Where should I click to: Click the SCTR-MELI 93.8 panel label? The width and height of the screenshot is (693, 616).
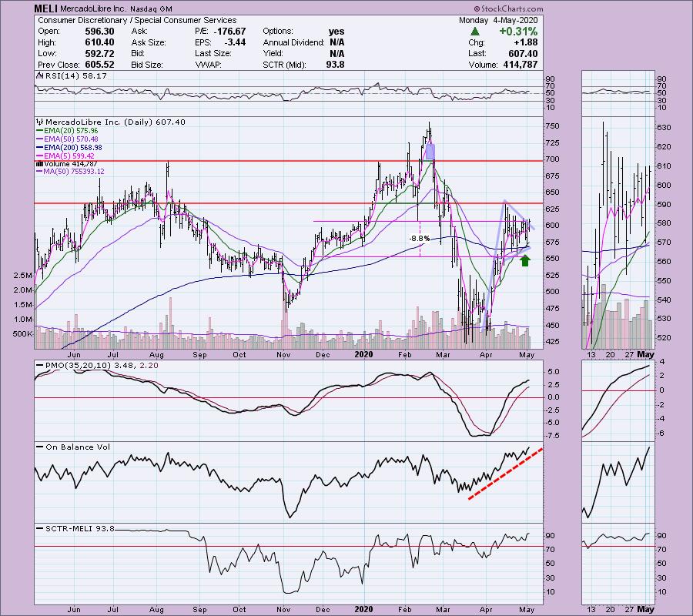(79, 528)
